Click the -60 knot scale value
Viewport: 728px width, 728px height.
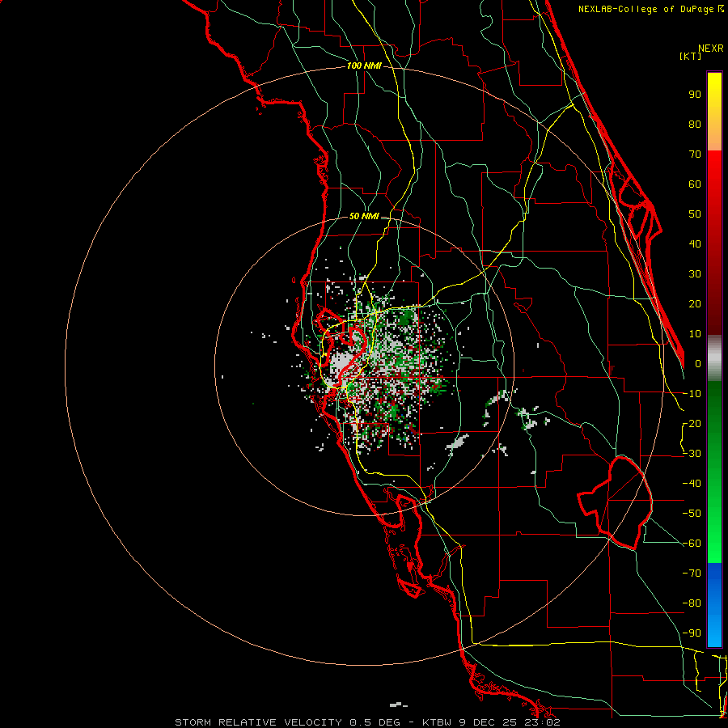pos(692,544)
